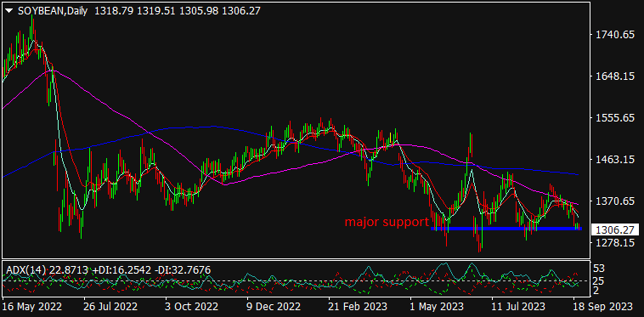
Task: Select the blue horizontal support line
Action: [x=506, y=229]
